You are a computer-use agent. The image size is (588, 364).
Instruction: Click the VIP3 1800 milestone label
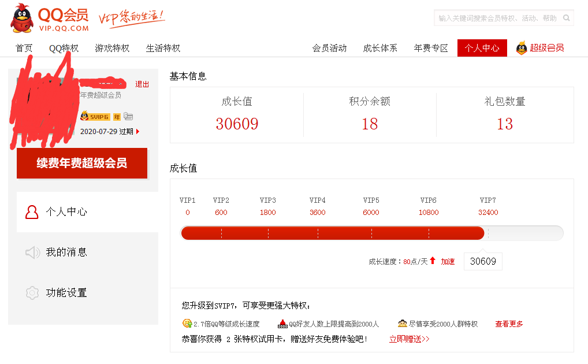[x=268, y=206]
